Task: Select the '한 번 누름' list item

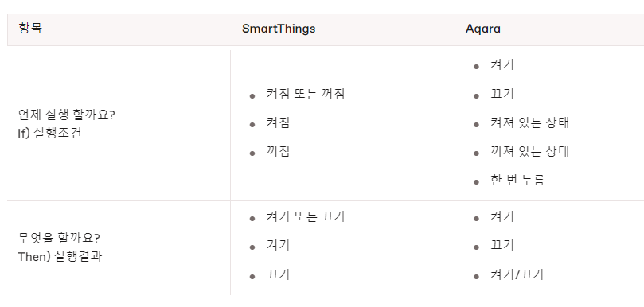Action: tap(517, 180)
